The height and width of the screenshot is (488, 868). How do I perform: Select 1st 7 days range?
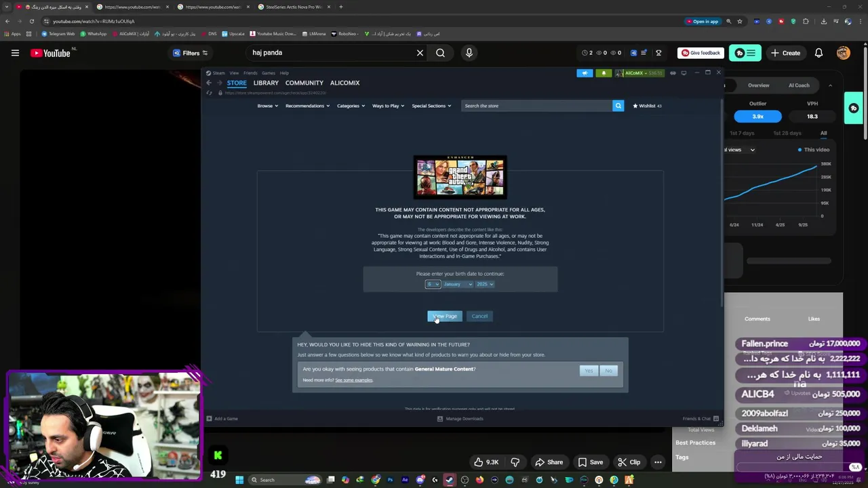(x=742, y=133)
